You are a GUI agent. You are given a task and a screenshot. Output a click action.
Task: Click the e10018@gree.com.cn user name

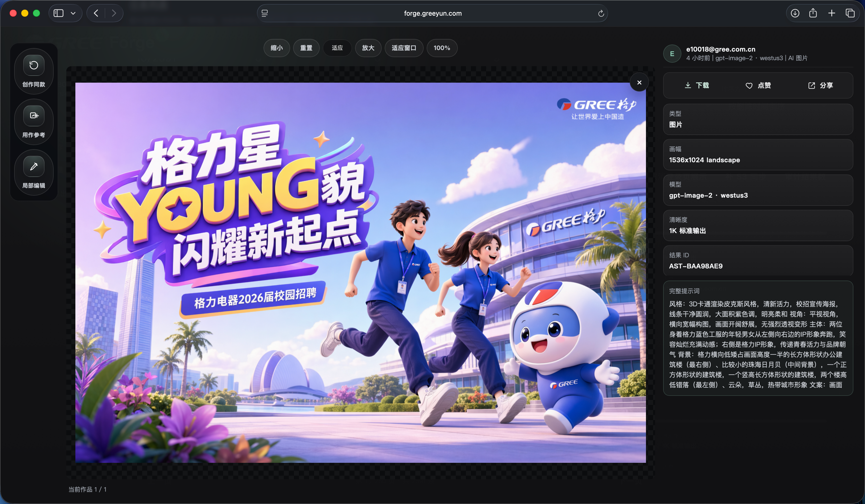coord(721,49)
